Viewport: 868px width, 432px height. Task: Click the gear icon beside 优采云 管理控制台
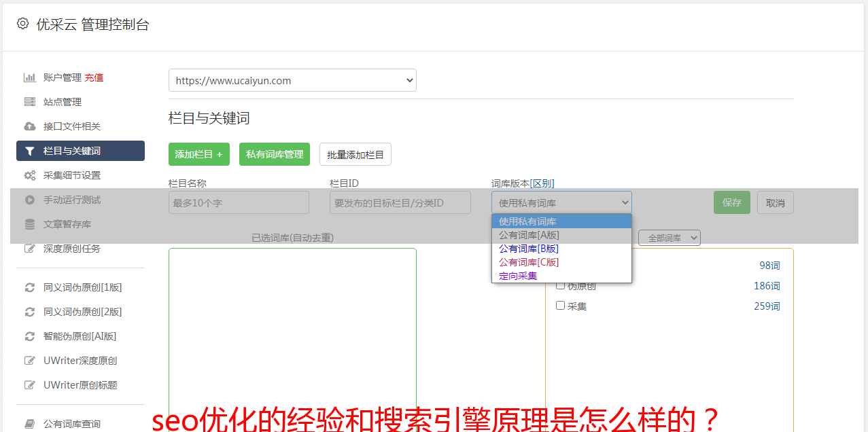[22, 24]
